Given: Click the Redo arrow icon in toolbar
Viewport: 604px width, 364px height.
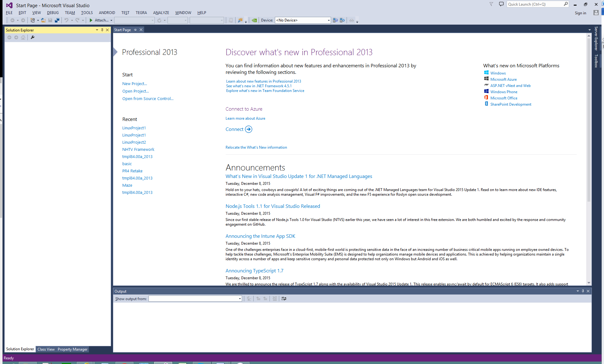Looking at the screenshot, I should coord(77,20).
